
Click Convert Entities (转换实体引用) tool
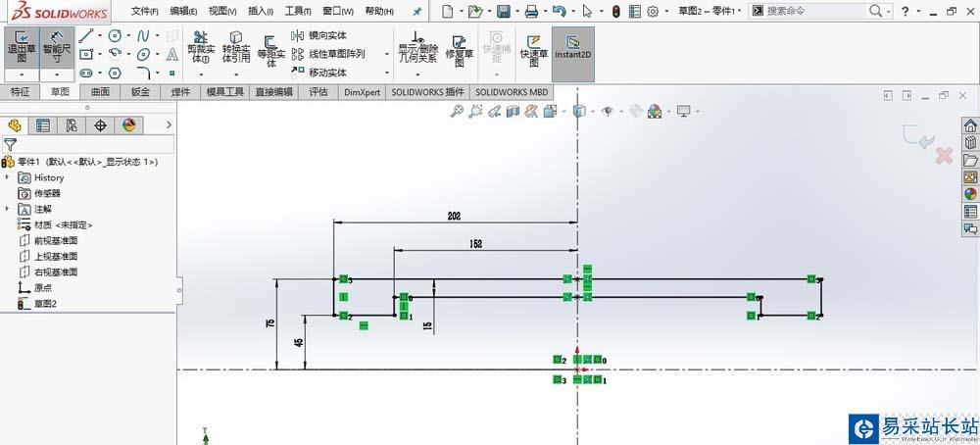(x=236, y=47)
